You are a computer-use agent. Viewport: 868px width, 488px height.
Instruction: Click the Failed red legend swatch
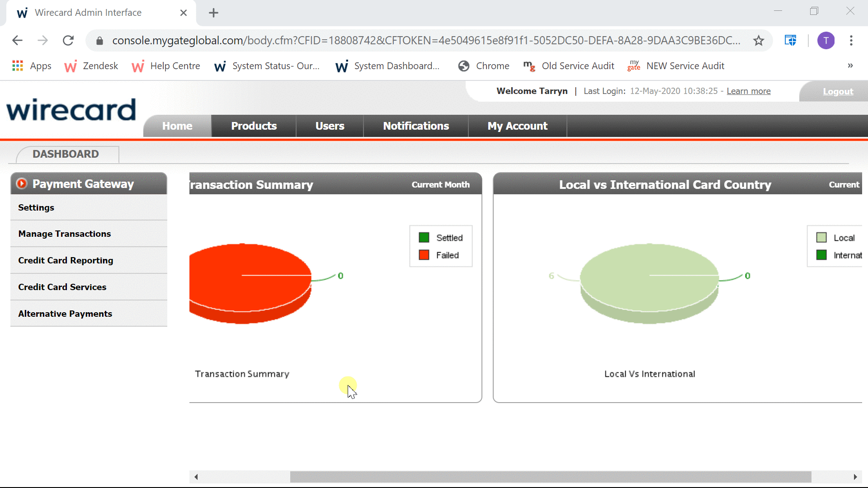point(424,255)
